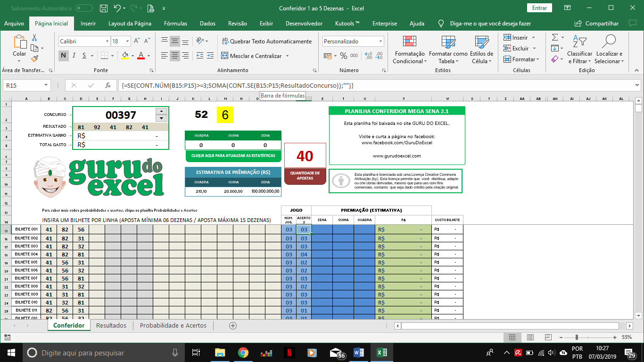Toggle align text left
Image resolution: width=644 pixels, height=362 pixels.
point(164,56)
